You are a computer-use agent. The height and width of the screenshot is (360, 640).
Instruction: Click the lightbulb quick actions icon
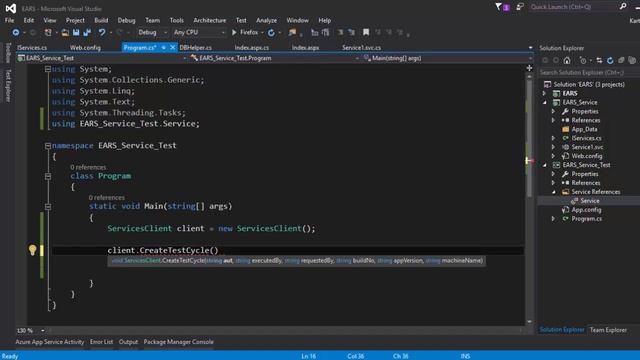(x=32, y=250)
